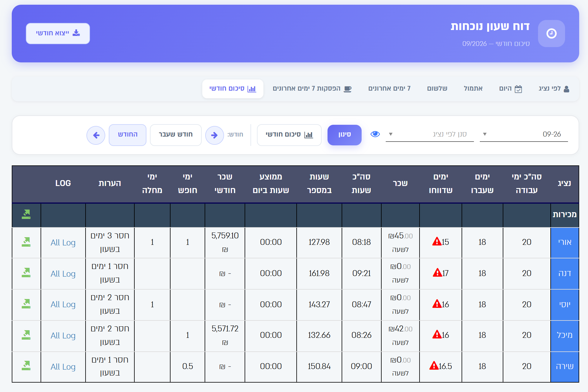Click the 161.98 hours value
Viewport: 588px width, 392px height.
(x=319, y=273)
